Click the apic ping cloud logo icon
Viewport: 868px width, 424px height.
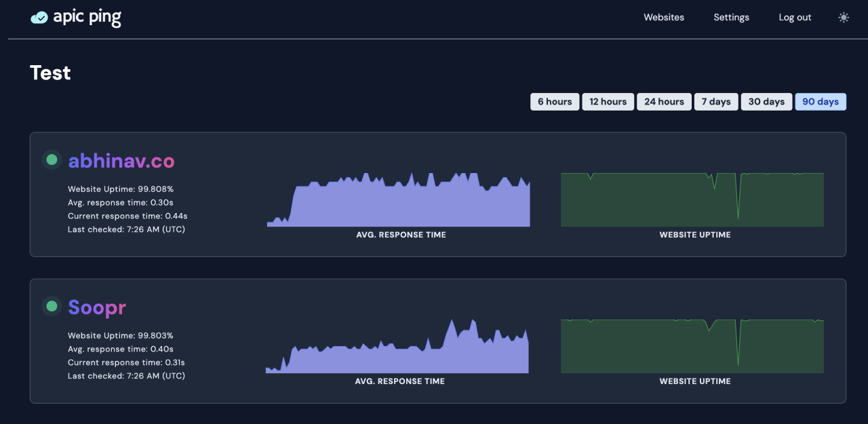pyautogui.click(x=39, y=18)
